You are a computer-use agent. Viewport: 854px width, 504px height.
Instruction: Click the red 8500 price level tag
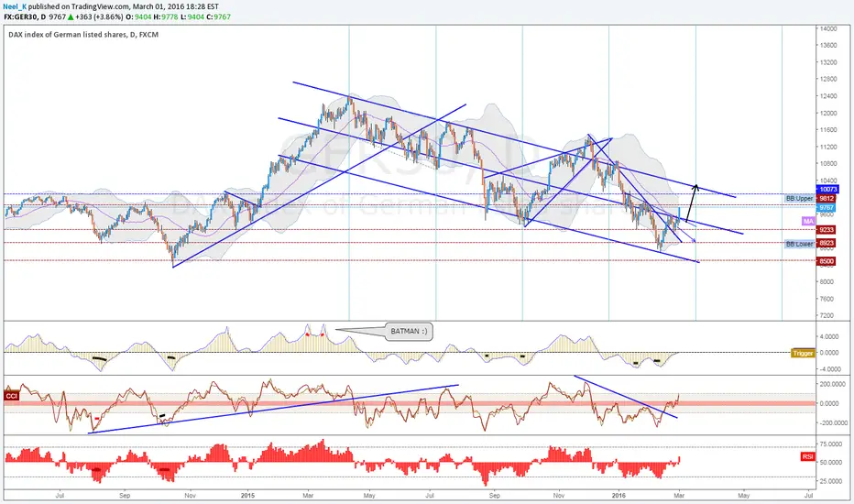tap(827, 261)
